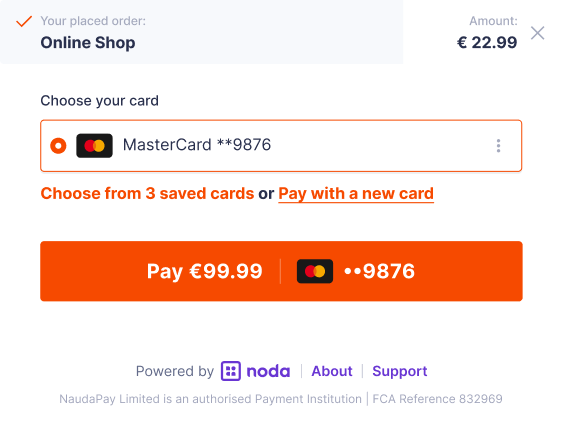Image resolution: width=563 pixels, height=434 pixels.
Task: Click the Choose your card heading
Action: tap(99, 101)
